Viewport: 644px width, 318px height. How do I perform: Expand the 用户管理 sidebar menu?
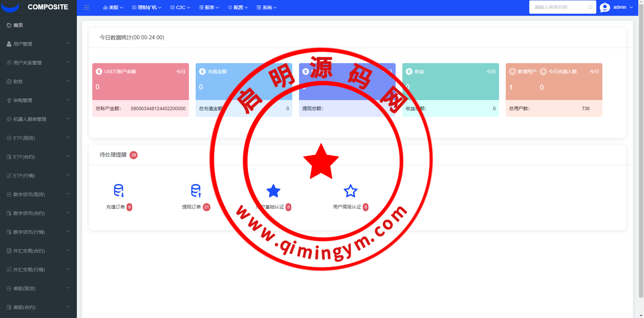pos(38,44)
